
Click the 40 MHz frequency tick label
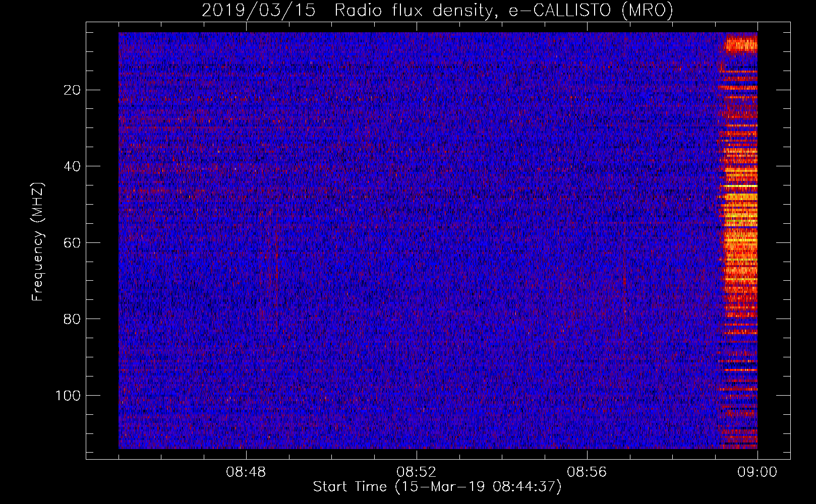(73, 166)
